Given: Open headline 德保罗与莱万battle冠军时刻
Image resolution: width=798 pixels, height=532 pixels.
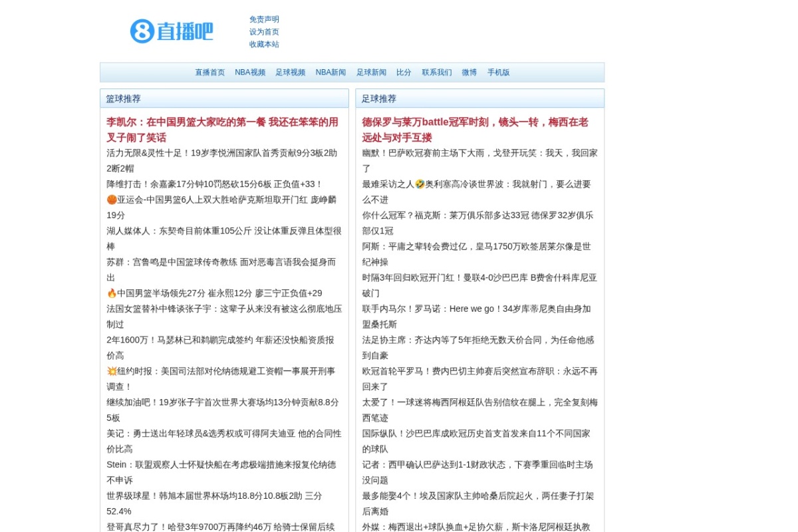Looking at the screenshot, I should point(476,130).
